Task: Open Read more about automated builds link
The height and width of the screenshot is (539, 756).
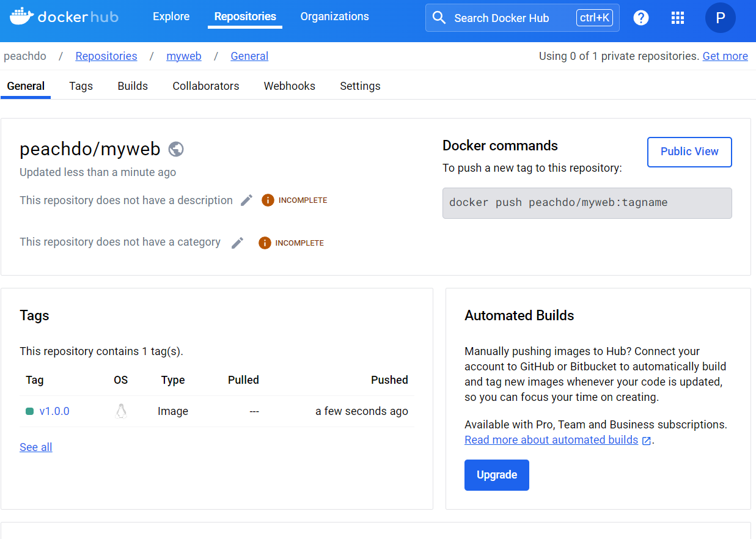Action: (551, 440)
